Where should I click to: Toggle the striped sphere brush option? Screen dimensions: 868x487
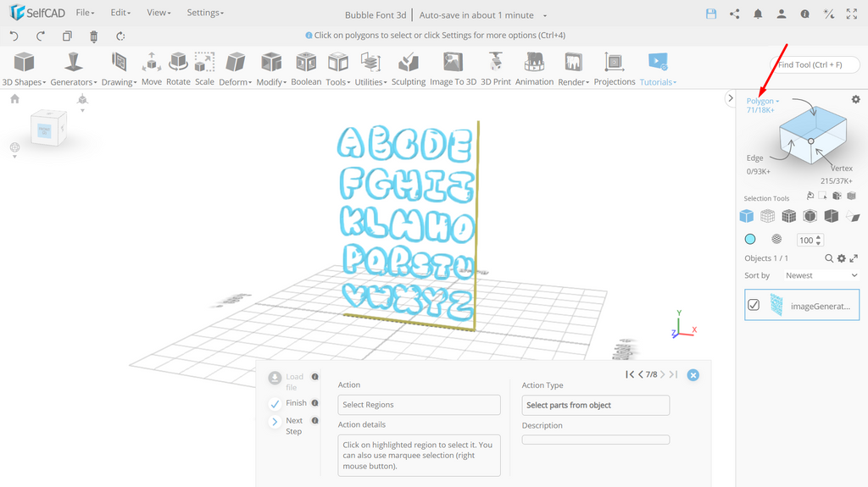776,239
